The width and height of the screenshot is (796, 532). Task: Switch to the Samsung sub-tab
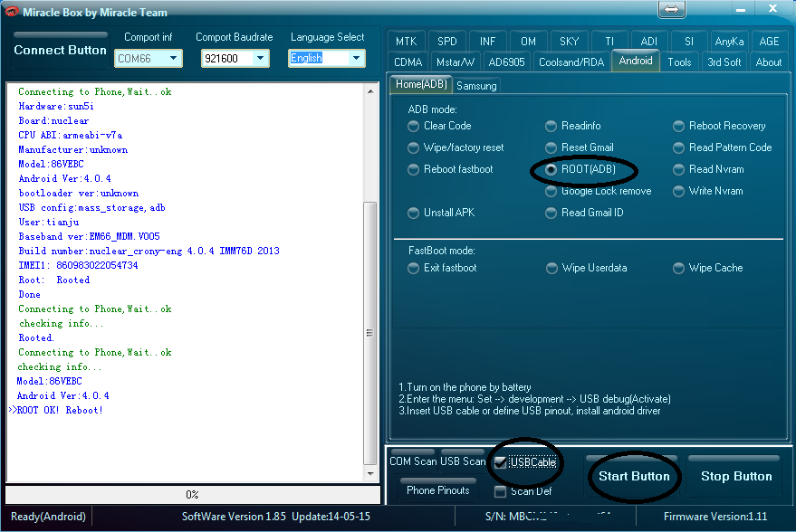point(476,86)
